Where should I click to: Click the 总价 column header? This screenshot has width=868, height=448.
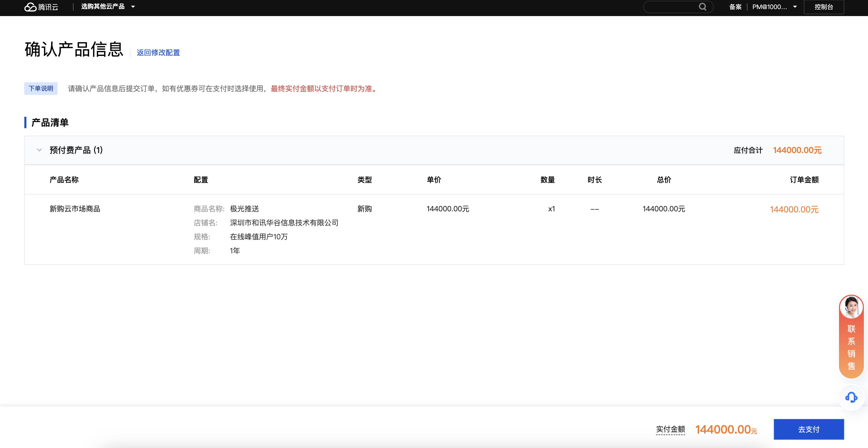pyautogui.click(x=664, y=180)
